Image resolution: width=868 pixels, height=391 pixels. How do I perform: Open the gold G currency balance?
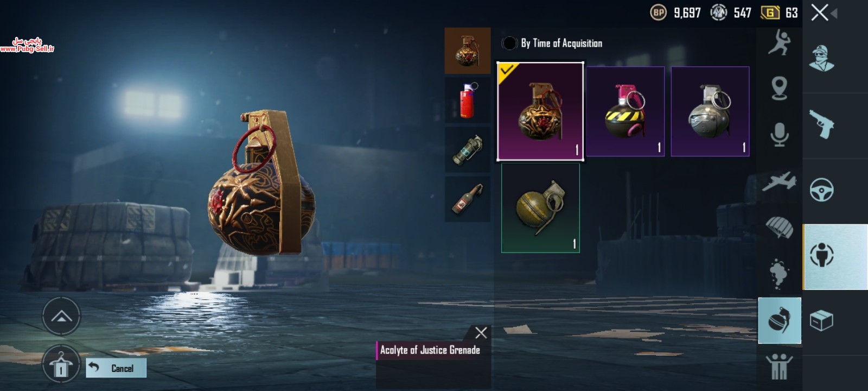click(x=780, y=12)
